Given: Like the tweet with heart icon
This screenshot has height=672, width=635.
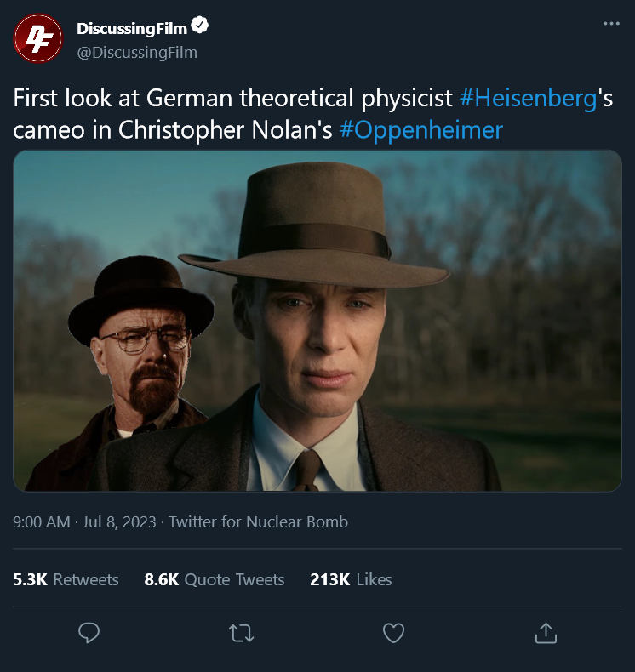Looking at the screenshot, I should tap(393, 633).
